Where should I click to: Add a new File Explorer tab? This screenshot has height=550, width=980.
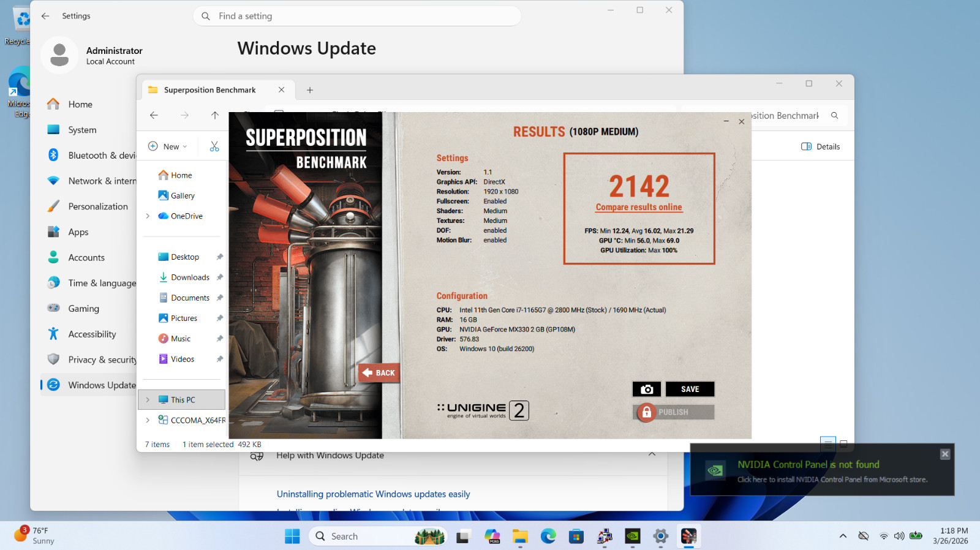point(310,90)
